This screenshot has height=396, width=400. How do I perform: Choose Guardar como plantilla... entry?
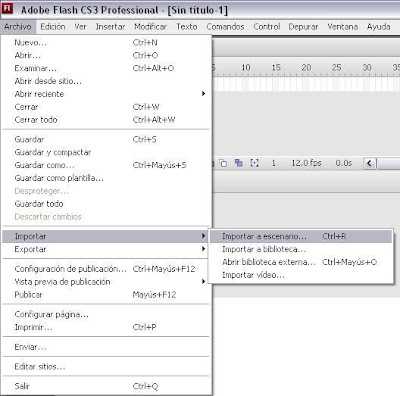point(107,178)
